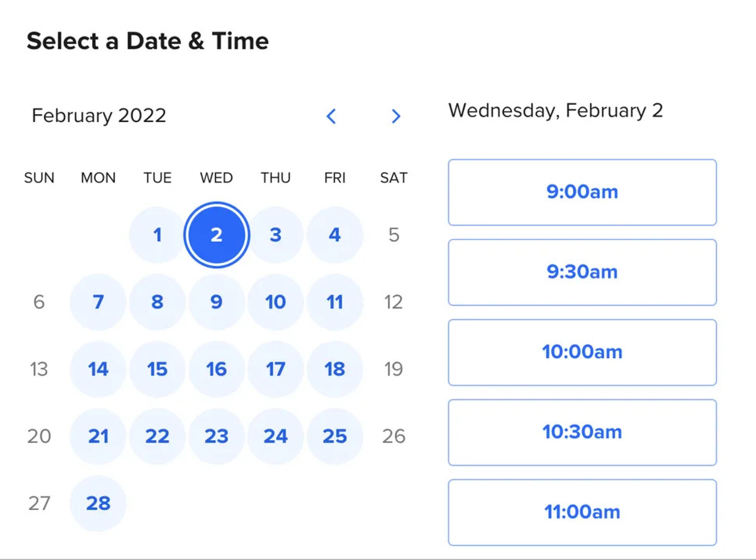Screen dimensions: 756x560
Task: Select February 1 on the calendar
Action: pos(157,235)
